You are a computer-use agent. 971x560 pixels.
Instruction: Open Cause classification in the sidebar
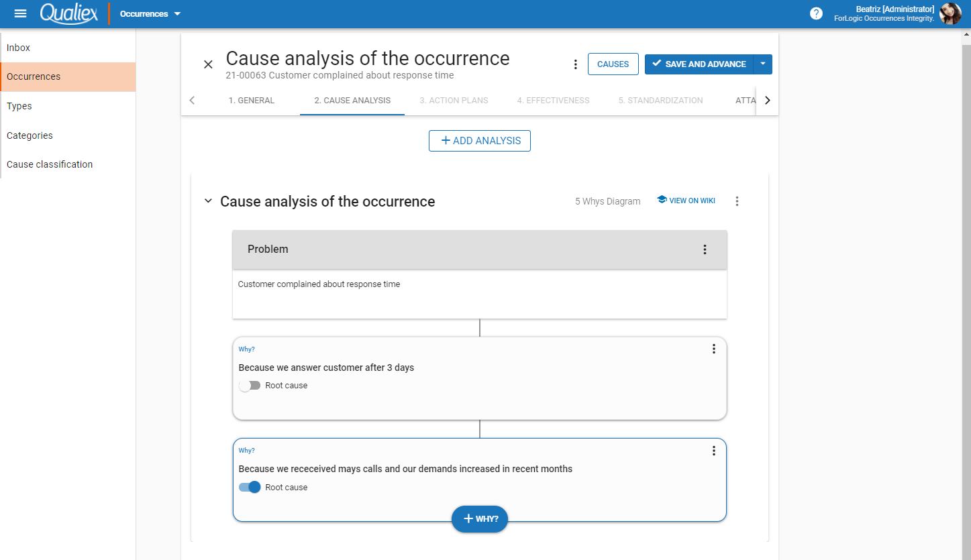[x=68, y=164]
